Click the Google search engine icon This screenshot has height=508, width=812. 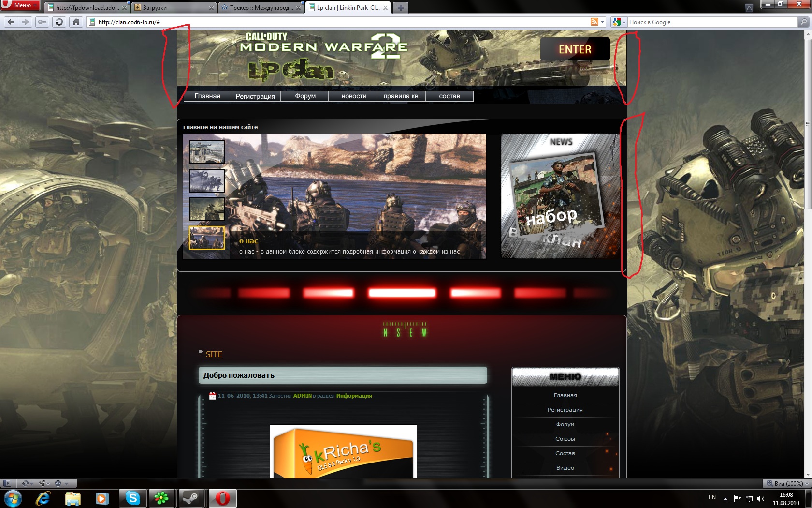point(616,22)
